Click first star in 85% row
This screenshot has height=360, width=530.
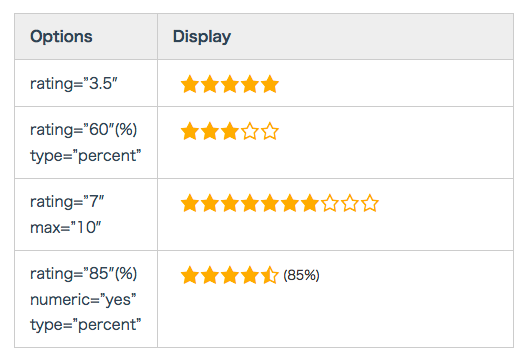click(x=190, y=275)
